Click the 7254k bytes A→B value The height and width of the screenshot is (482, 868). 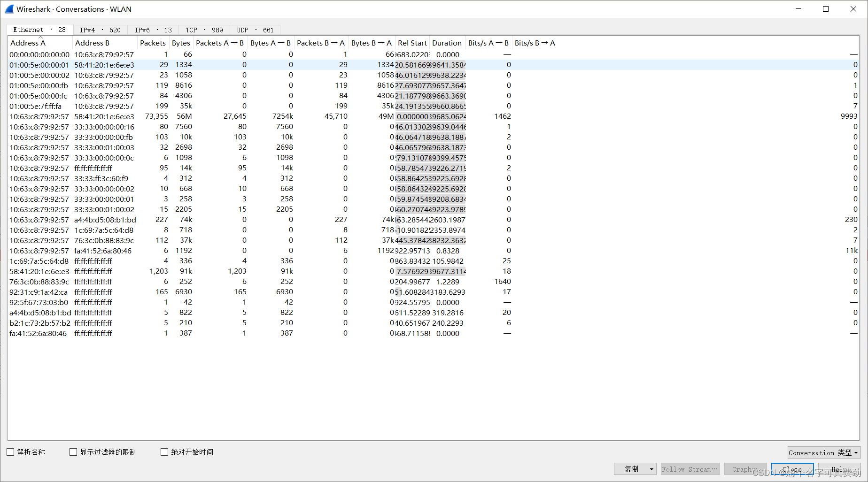click(283, 116)
